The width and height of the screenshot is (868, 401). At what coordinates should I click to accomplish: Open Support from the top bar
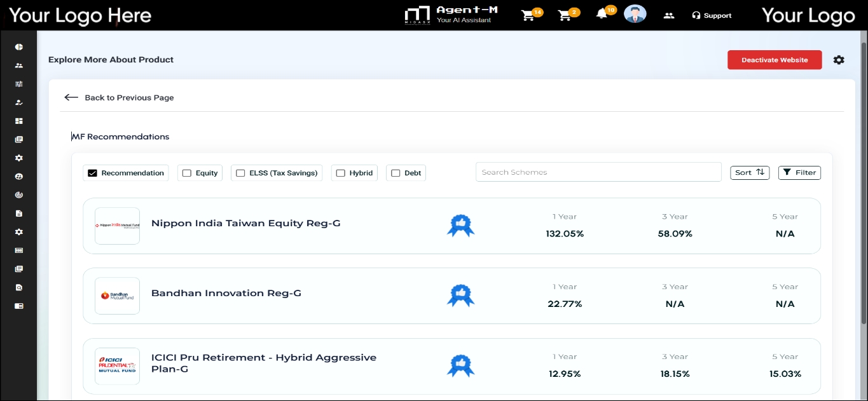pyautogui.click(x=712, y=15)
